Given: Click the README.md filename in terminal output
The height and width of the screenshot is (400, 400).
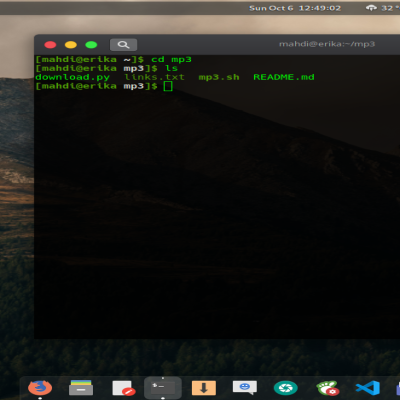Looking at the screenshot, I should click(x=284, y=77).
